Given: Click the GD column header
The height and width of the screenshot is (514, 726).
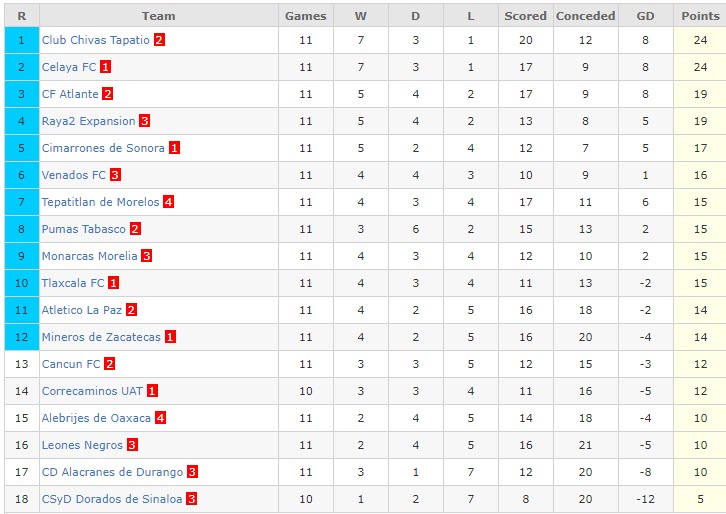Looking at the screenshot, I should click(645, 16).
